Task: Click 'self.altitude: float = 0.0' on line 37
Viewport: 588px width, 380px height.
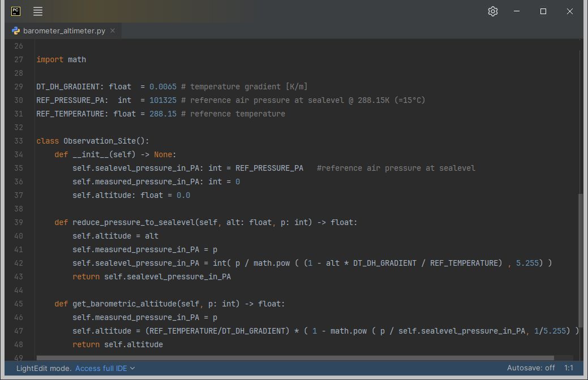Action: tap(131, 195)
